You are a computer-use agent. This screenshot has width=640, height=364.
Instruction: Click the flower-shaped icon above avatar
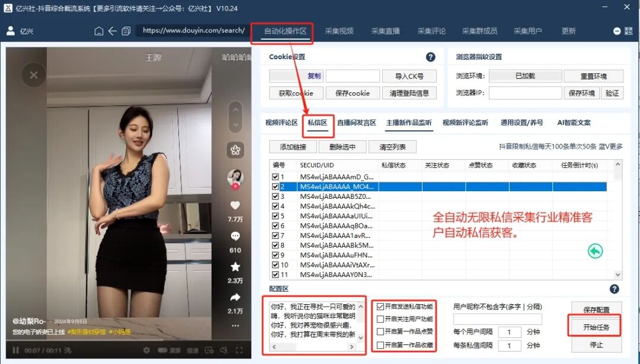[x=235, y=150]
